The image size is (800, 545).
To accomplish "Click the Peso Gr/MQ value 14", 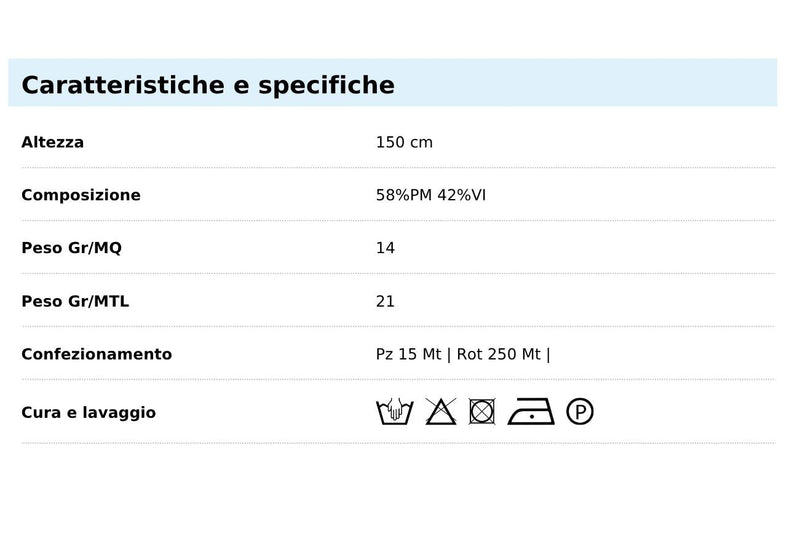I will point(385,248).
